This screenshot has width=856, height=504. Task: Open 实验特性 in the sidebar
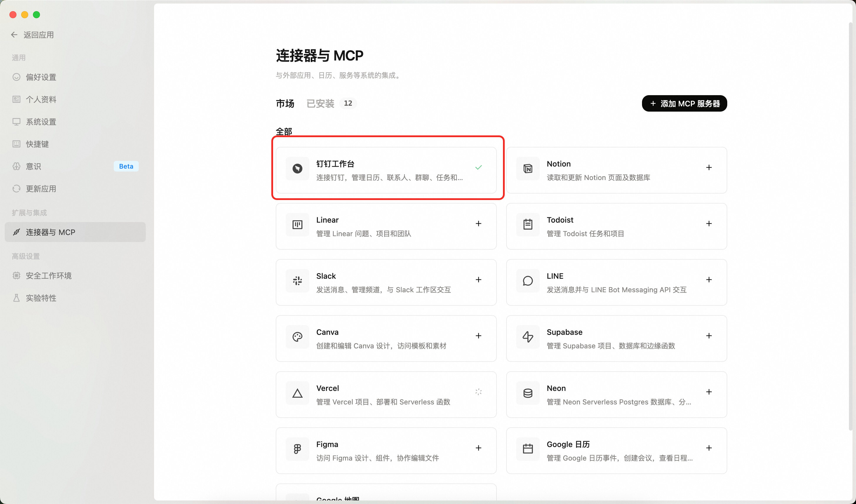pos(75,298)
